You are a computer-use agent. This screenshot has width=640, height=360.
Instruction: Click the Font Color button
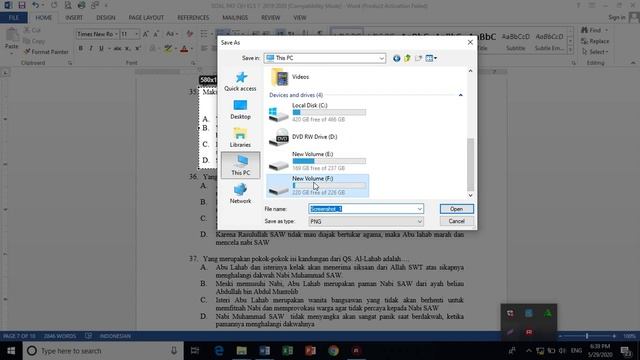pos(184,49)
